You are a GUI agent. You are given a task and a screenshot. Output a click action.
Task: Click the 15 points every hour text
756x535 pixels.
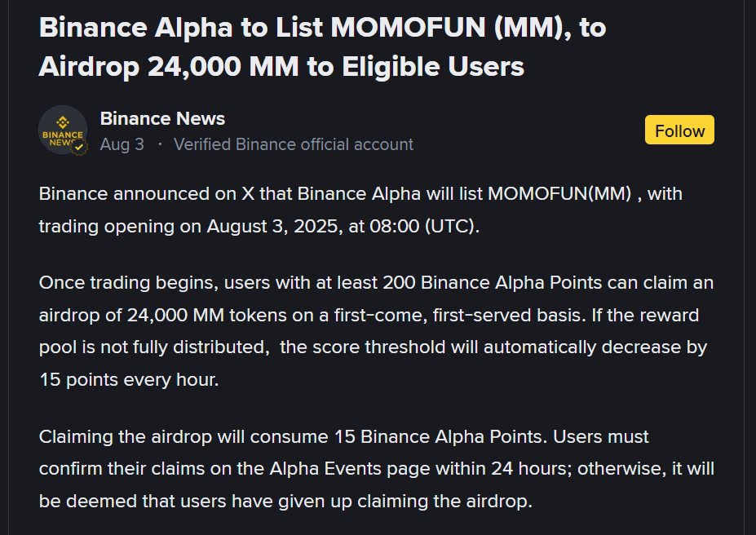(x=129, y=380)
